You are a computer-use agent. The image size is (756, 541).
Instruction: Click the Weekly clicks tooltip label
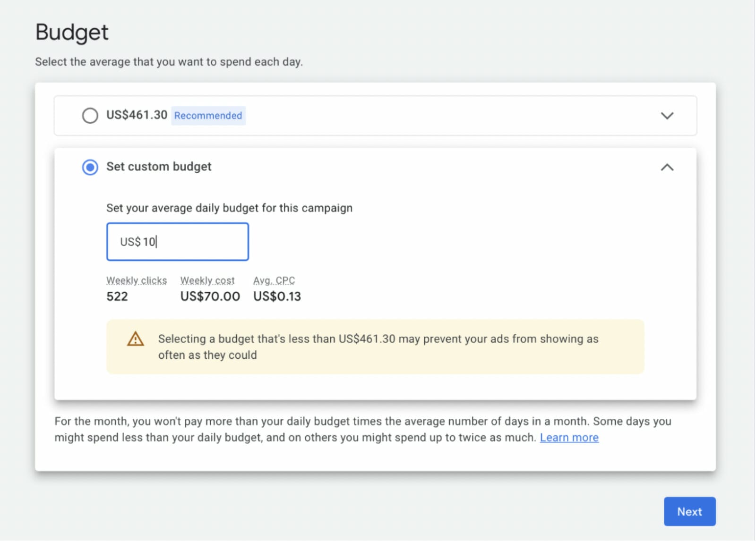pyautogui.click(x=137, y=280)
